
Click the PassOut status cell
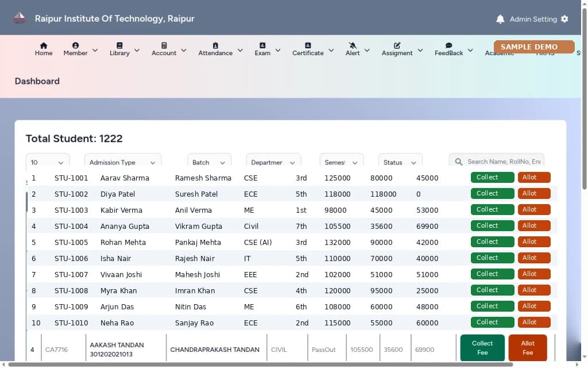[x=324, y=350]
